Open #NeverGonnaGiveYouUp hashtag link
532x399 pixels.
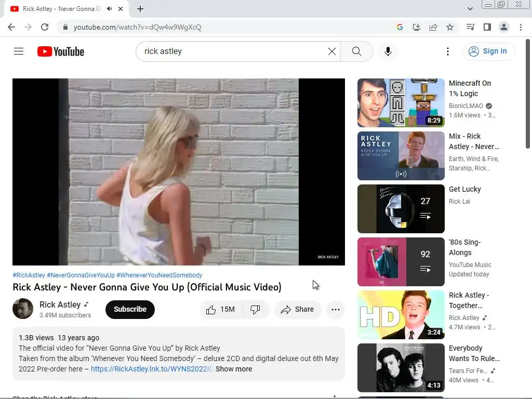tap(81, 275)
